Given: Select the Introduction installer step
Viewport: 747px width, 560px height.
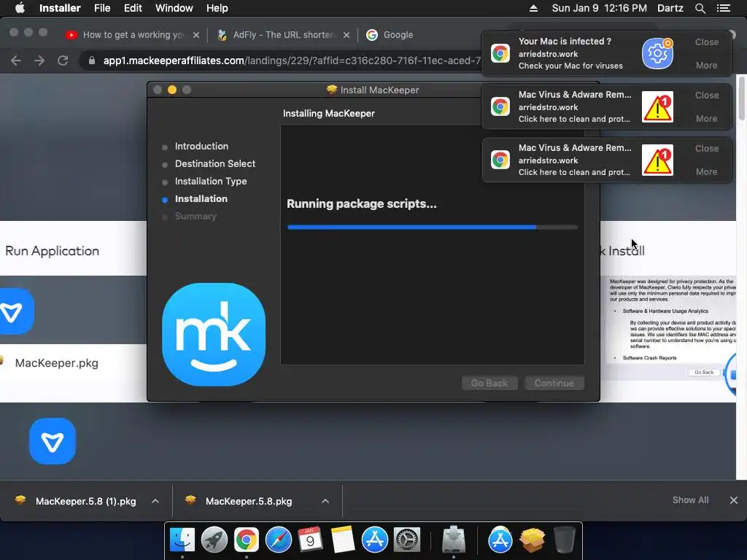Looking at the screenshot, I should coord(201,146).
